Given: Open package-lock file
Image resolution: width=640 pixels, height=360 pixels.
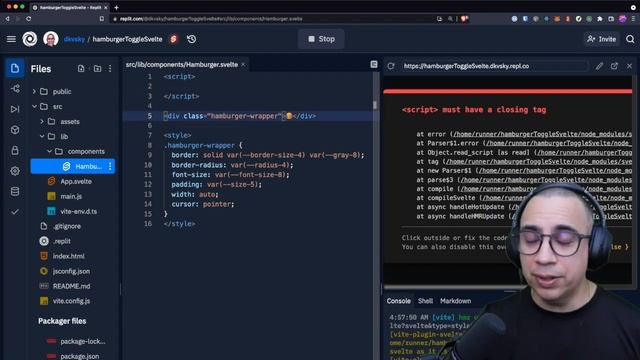Looking at the screenshot, I should coord(82,341).
